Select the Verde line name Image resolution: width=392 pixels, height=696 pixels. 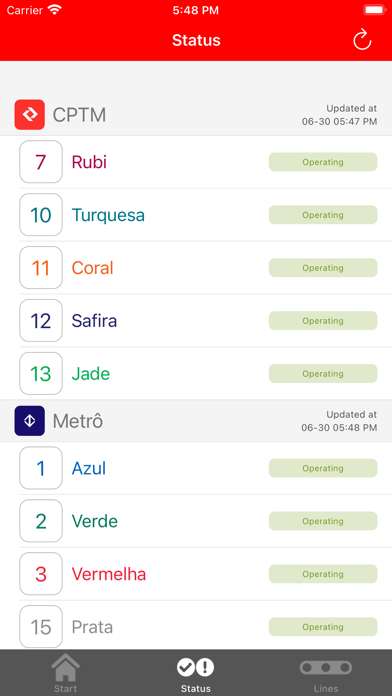click(x=95, y=521)
